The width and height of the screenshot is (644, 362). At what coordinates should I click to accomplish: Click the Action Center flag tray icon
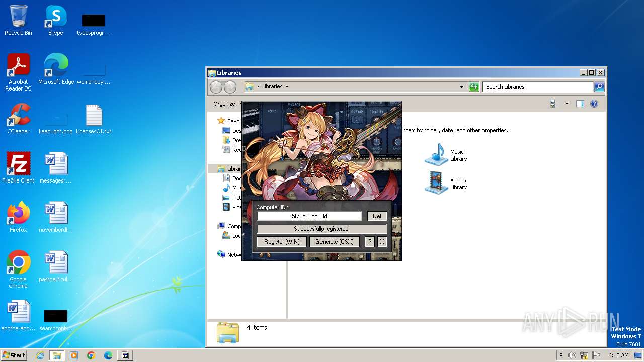tap(596, 355)
